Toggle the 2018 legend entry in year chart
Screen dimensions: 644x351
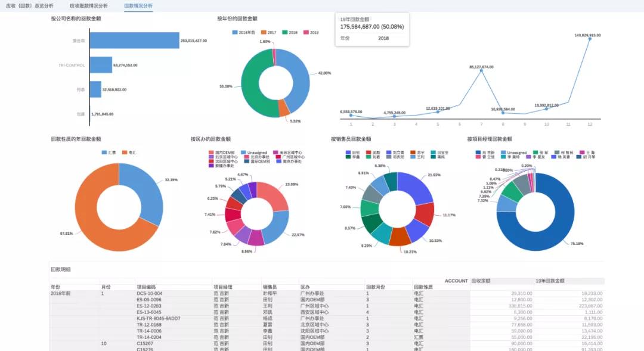[284, 32]
